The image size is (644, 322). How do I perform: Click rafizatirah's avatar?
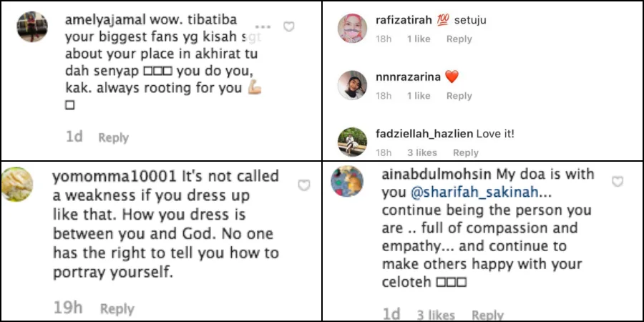[353, 29]
